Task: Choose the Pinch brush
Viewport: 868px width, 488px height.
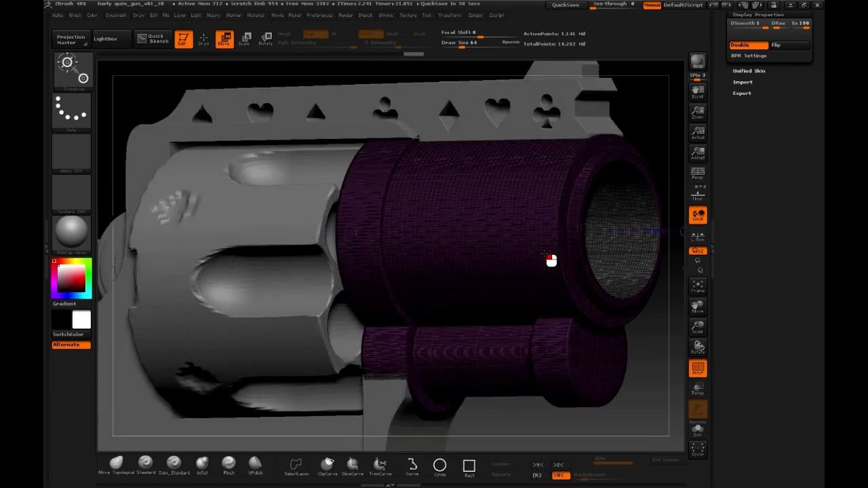Action: click(229, 466)
